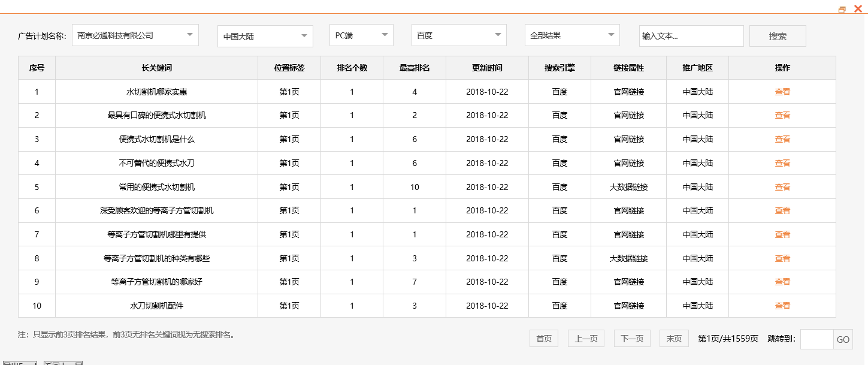868x365 pixels.
Task: Click the 搜索 search button
Action: click(x=777, y=35)
